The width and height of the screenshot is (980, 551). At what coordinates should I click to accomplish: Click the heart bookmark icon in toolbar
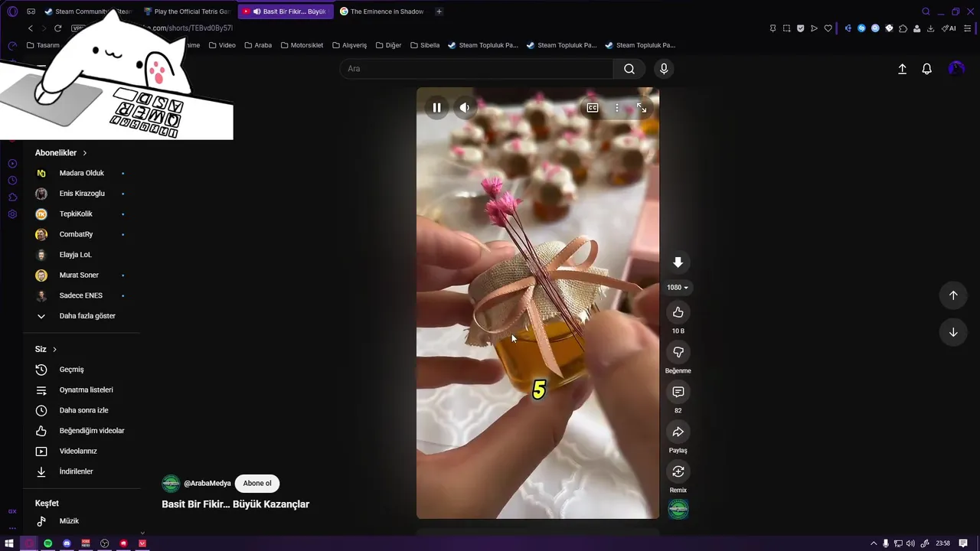tap(828, 28)
